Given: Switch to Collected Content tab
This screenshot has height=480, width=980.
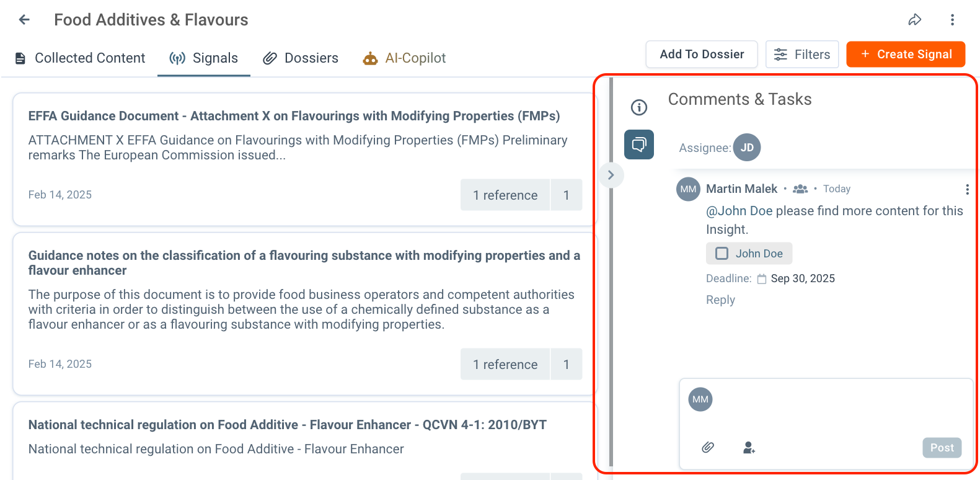Looking at the screenshot, I should [80, 58].
